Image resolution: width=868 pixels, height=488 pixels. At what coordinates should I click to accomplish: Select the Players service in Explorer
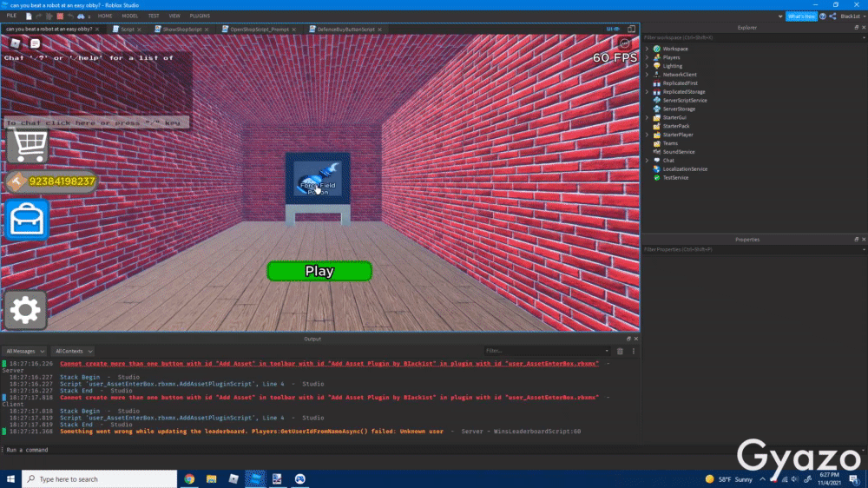(x=671, y=57)
